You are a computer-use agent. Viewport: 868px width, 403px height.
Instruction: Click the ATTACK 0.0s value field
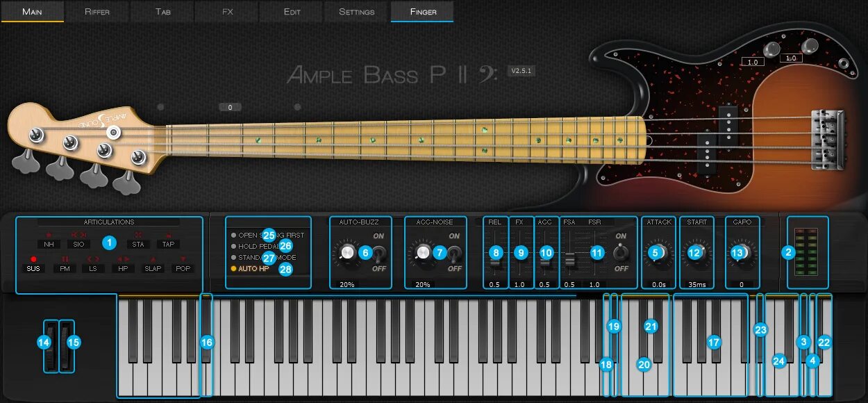click(x=658, y=285)
